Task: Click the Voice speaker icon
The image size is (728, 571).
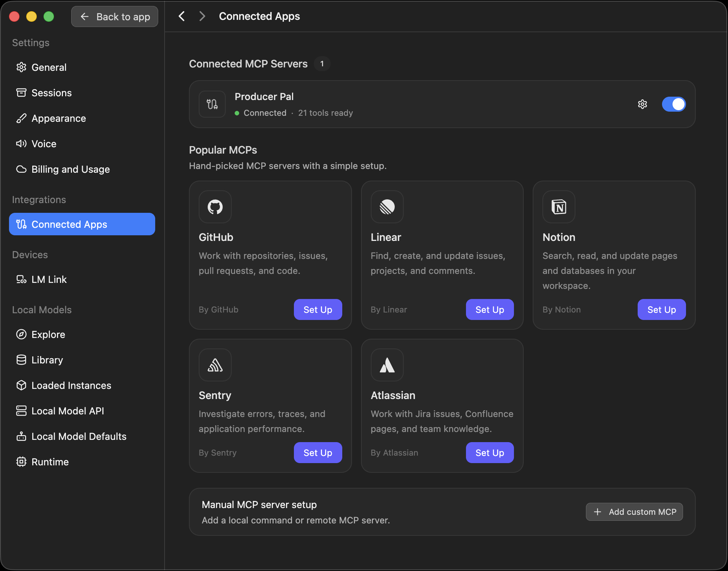Action: point(21,143)
